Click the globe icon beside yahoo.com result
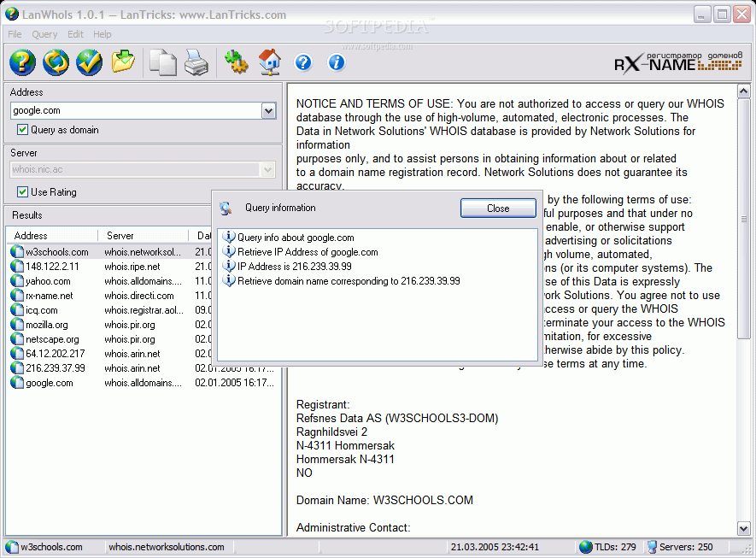 coord(17,280)
